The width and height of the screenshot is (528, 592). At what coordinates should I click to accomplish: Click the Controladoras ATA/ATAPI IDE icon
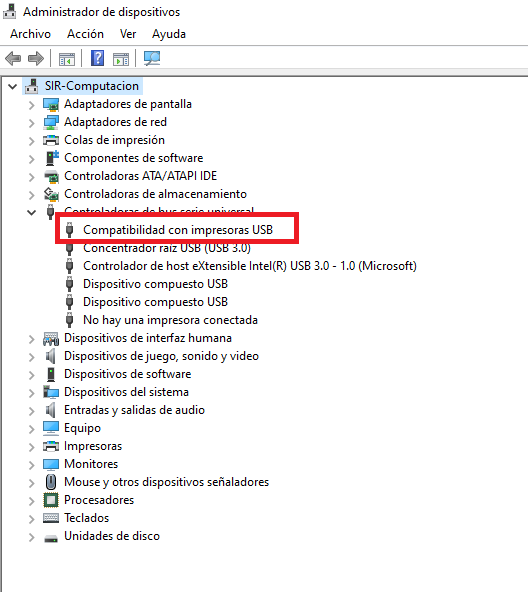(51, 176)
